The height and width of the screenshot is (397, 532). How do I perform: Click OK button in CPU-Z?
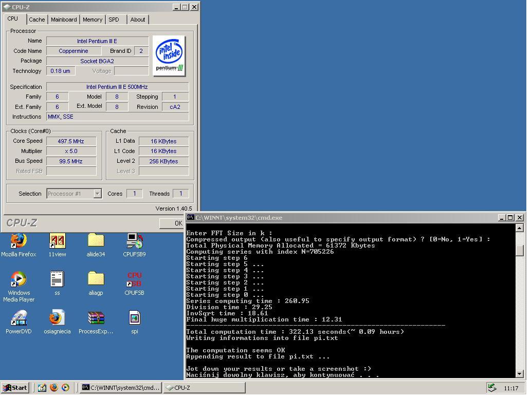(173, 223)
